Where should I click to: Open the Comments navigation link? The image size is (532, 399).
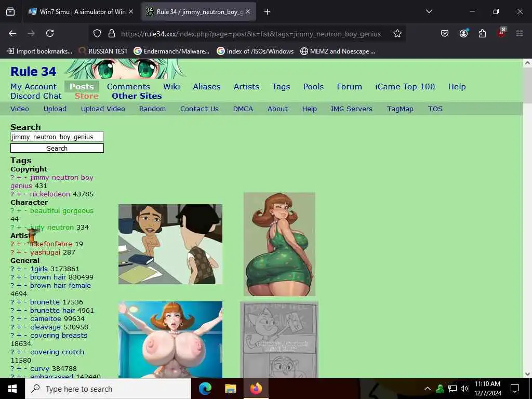pos(128,87)
